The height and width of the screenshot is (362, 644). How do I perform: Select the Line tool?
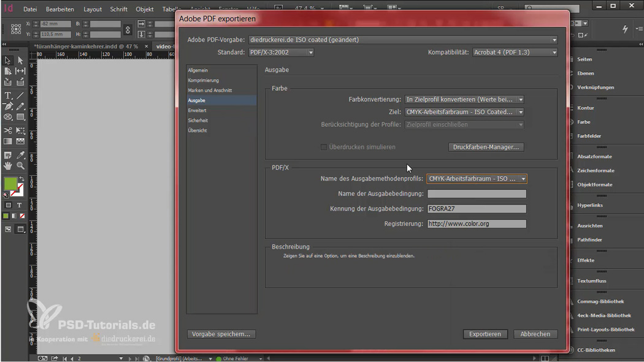coord(20,96)
